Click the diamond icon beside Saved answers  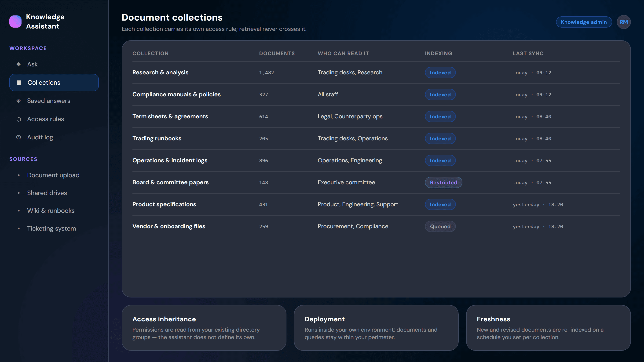coord(18,101)
